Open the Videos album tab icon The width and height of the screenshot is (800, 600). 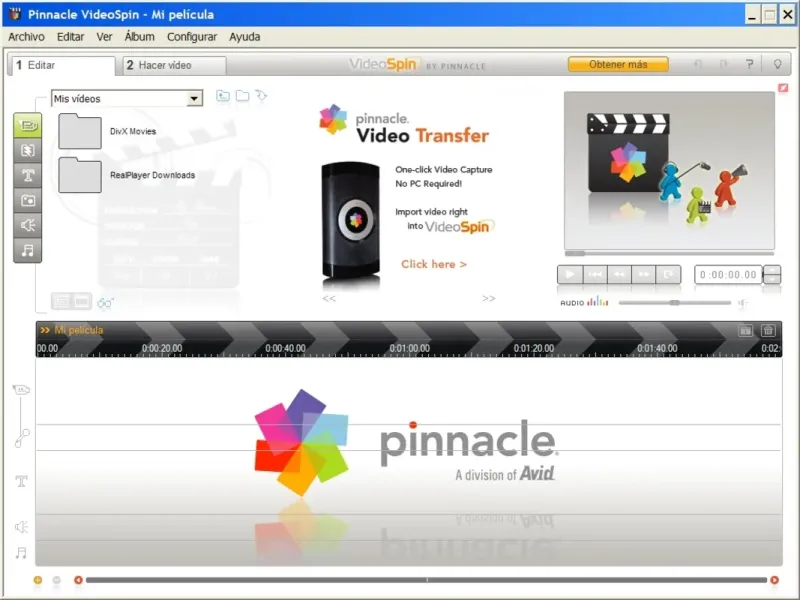(x=28, y=126)
